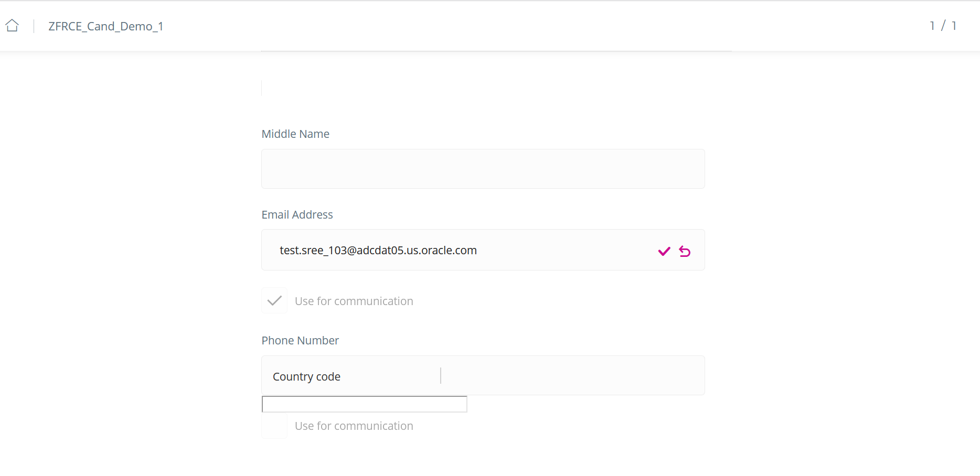Click the Phone Number label

tap(300, 341)
